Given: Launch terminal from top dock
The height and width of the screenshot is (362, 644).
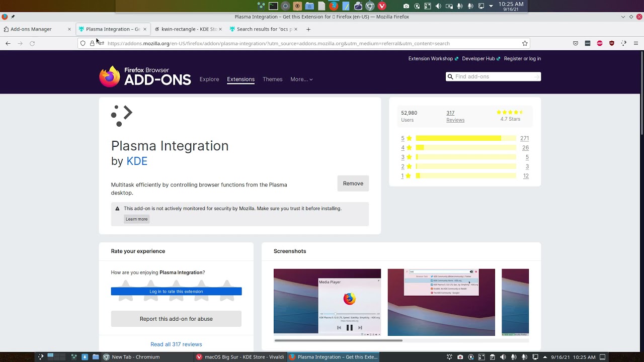Looking at the screenshot, I should point(273,6).
